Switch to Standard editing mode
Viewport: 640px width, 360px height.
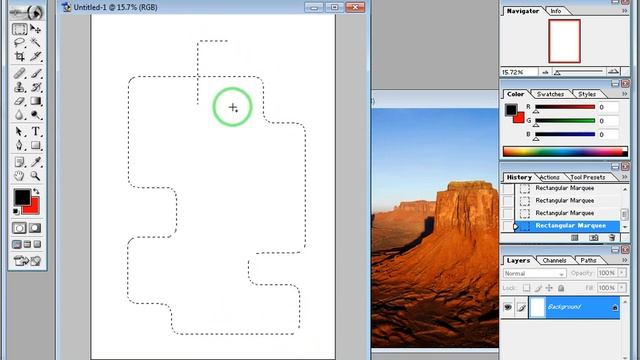tap(19, 228)
